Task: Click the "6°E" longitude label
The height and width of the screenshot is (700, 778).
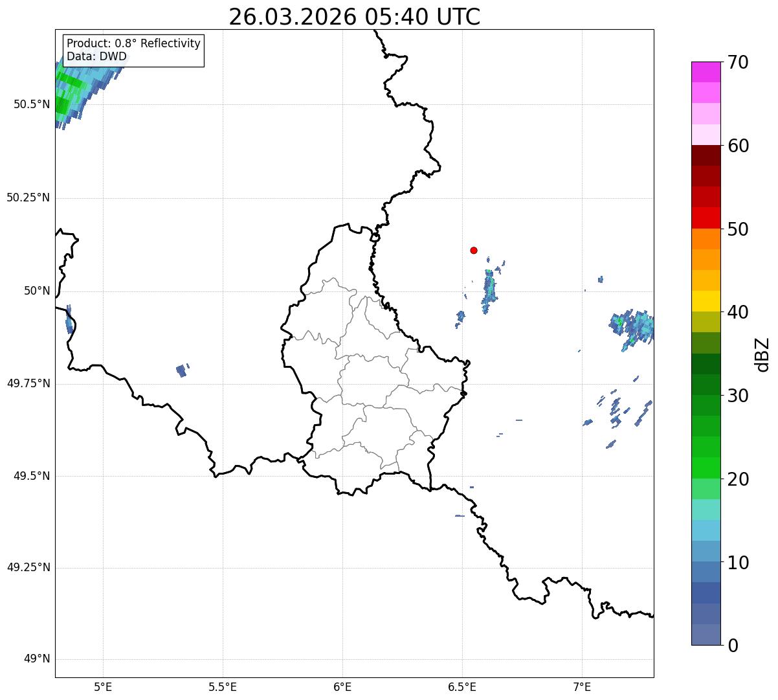Action: [342, 687]
